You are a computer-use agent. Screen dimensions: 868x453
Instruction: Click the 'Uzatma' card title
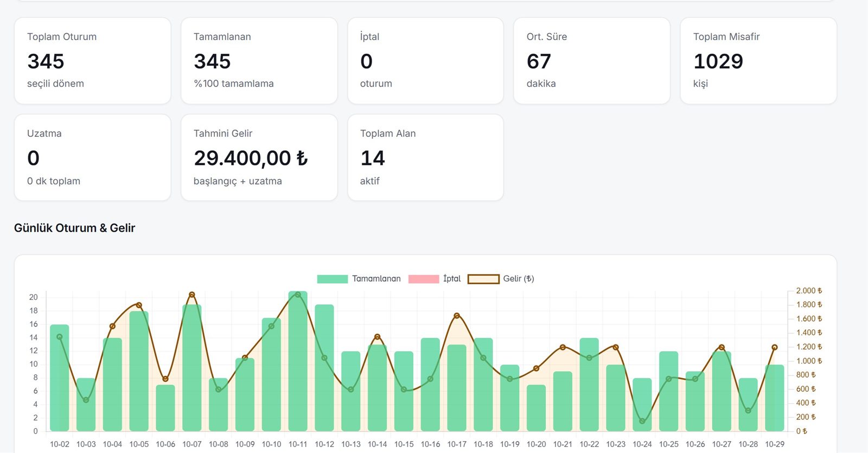pyautogui.click(x=44, y=133)
